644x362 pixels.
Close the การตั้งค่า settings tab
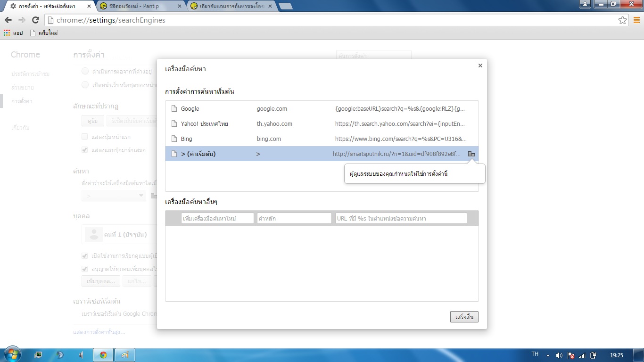point(89,6)
